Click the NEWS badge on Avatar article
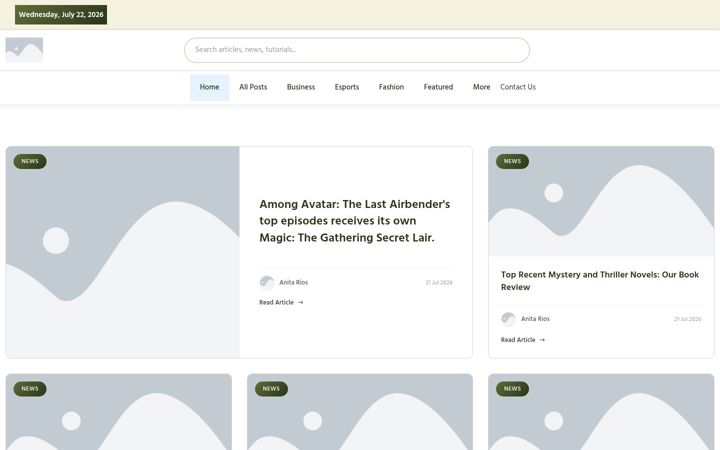Screen dimensions: 720x450 (x=30, y=161)
